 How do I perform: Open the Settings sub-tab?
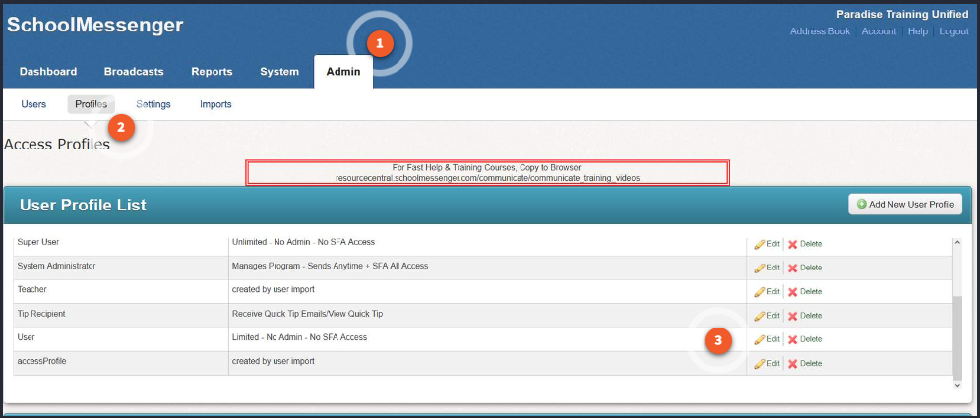[153, 104]
